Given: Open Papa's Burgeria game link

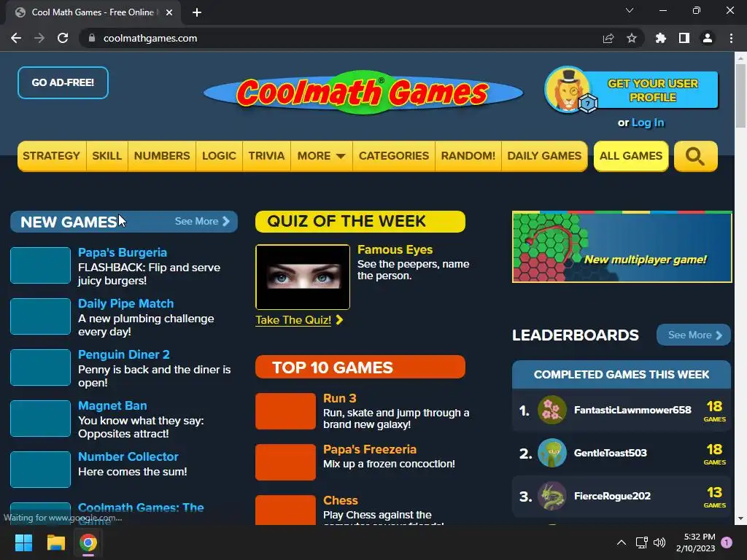Looking at the screenshot, I should 123,252.
